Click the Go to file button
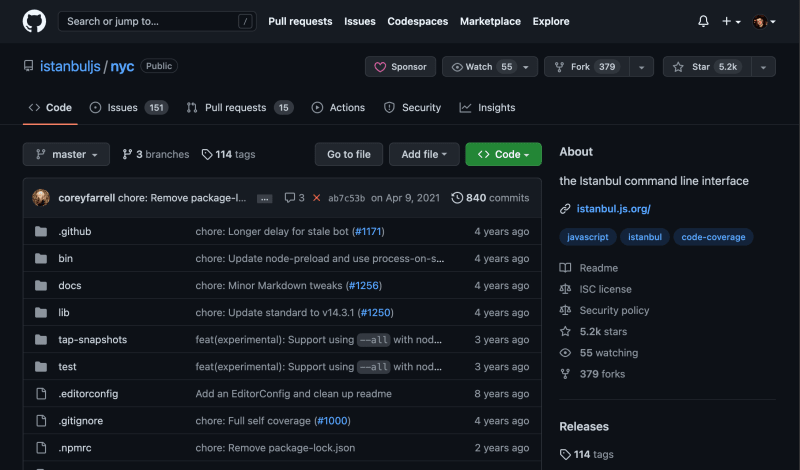 (x=348, y=155)
